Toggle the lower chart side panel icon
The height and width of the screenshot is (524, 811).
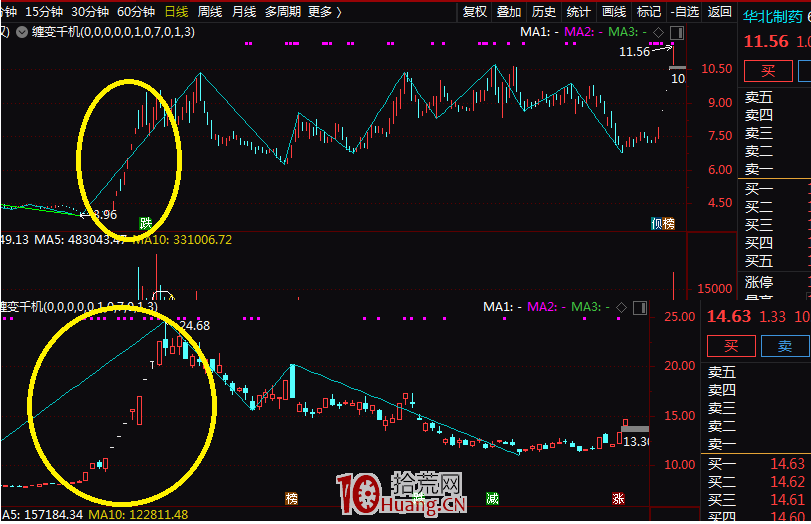point(640,308)
